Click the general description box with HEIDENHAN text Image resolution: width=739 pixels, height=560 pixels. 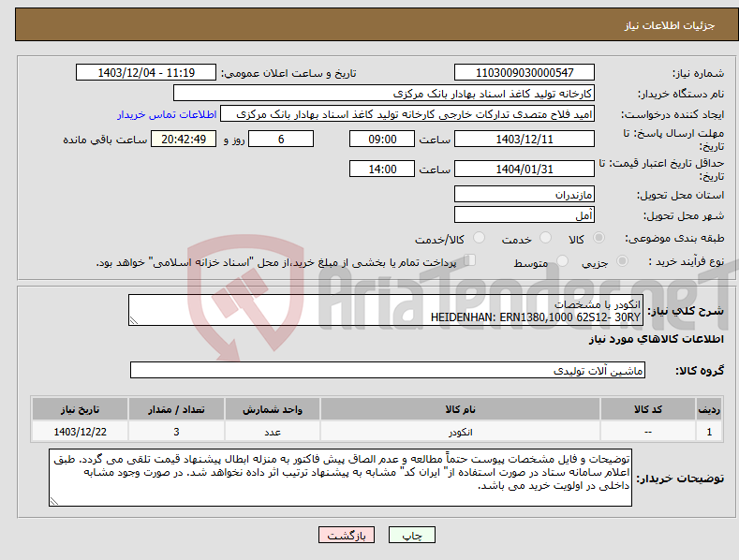pos(386,310)
